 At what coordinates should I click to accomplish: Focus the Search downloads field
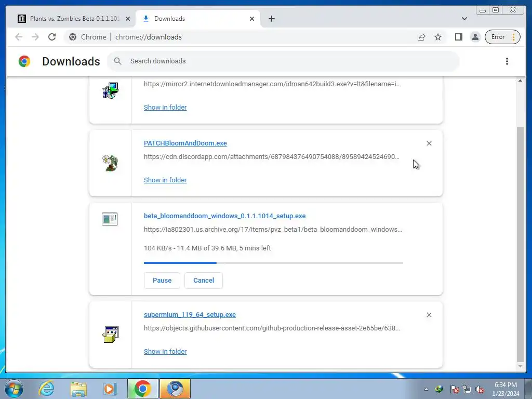(x=283, y=61)
